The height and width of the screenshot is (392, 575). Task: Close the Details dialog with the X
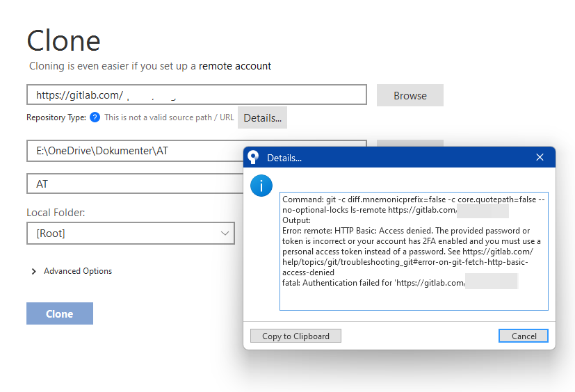pos(540,157)
